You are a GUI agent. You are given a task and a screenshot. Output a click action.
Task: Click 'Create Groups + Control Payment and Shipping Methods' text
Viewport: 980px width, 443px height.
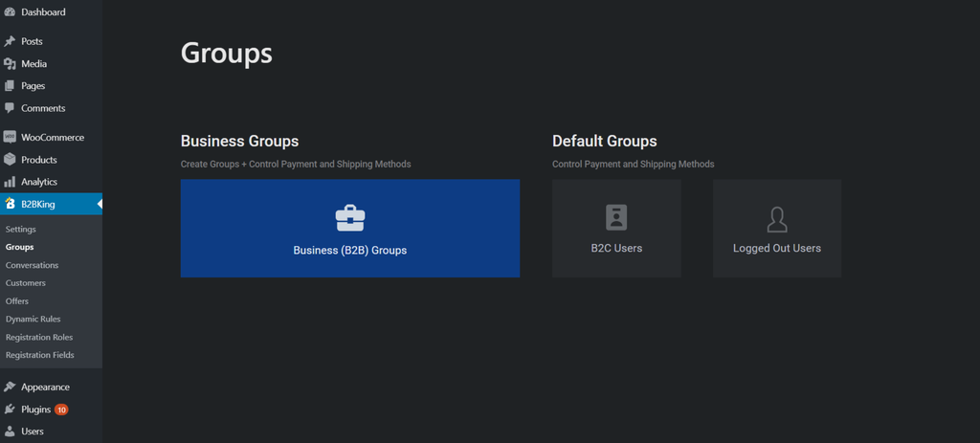pos(296,165)
